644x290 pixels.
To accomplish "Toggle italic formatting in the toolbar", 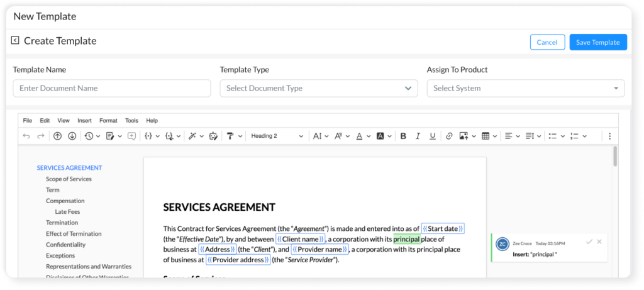I will coord(418,136).
